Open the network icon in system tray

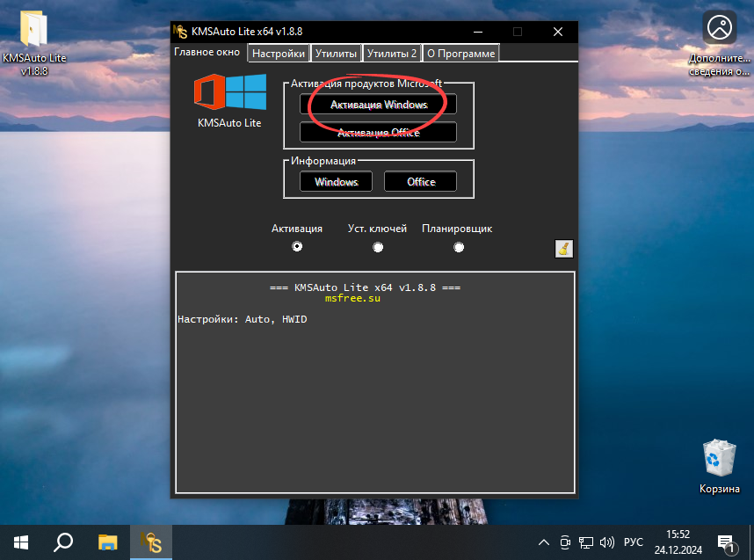[585, 542]
